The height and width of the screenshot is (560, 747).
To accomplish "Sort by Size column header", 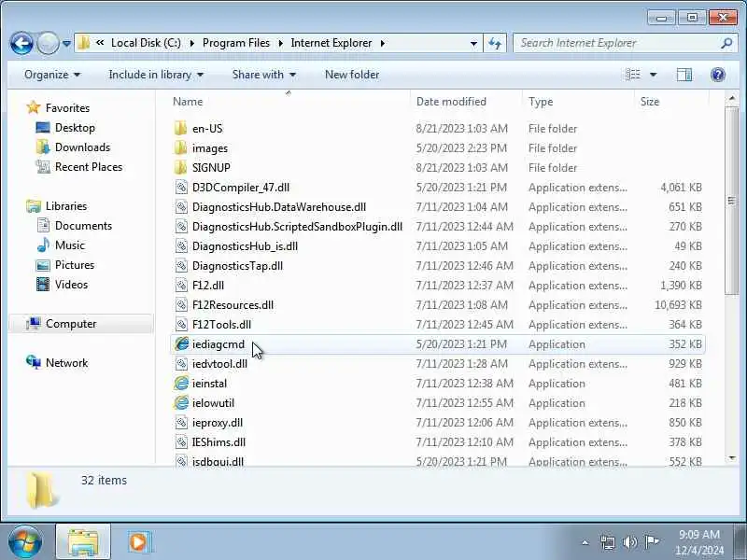I will click(x=671, y=102).
